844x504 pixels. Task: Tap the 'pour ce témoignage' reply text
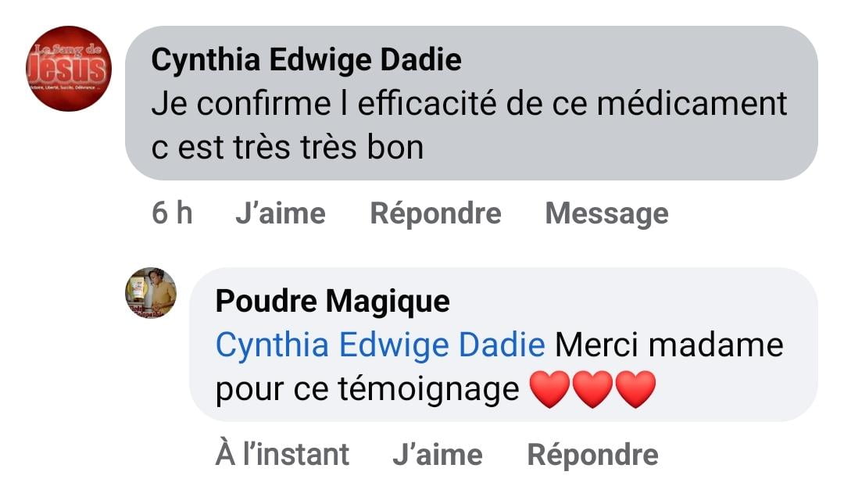coord(367,388)
